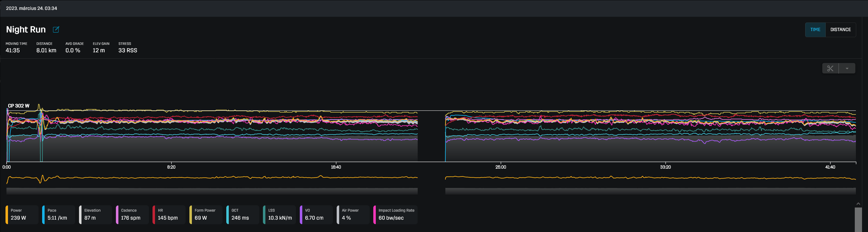Edit the Night Run activity title
The width and height of the screenshot is (868, 232).
[56, 30]
